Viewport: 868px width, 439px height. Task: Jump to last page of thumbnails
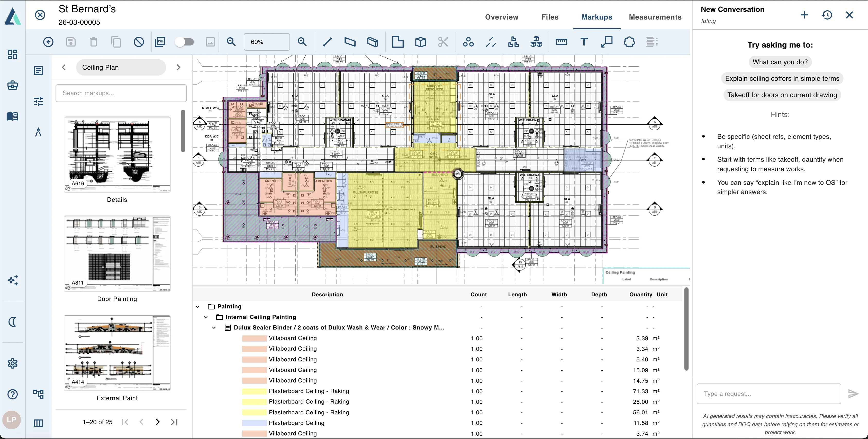174,422
